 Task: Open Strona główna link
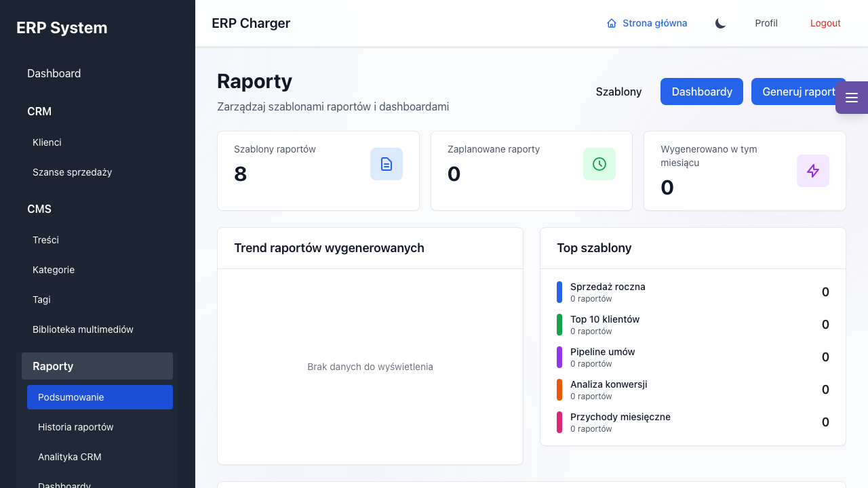click(647, 23)
